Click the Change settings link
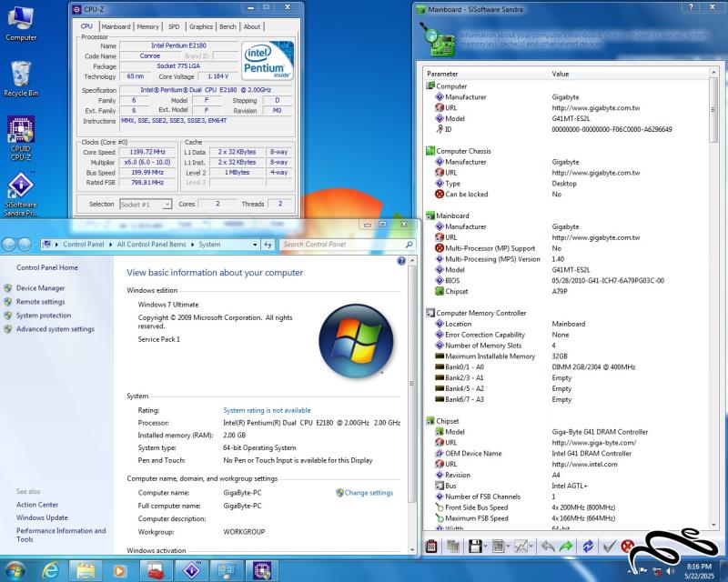The width and height of the screenshot is (728, 582). (x=369, y=493)
